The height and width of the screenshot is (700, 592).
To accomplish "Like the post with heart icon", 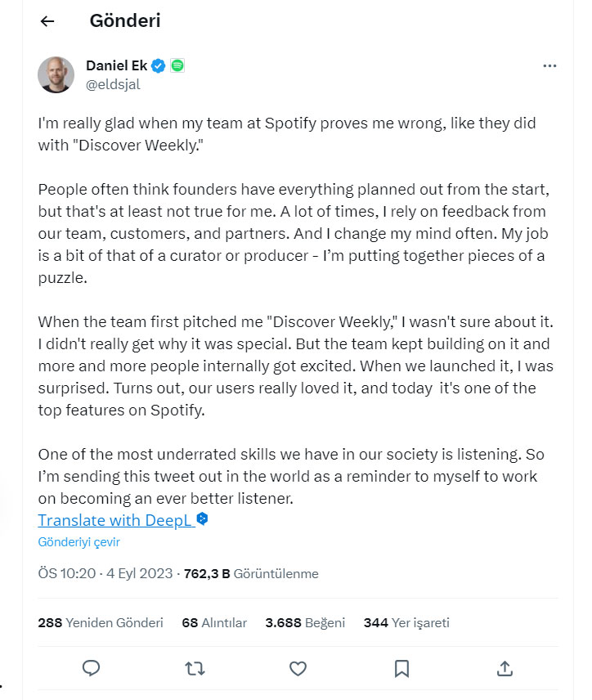I will (298, 668).
